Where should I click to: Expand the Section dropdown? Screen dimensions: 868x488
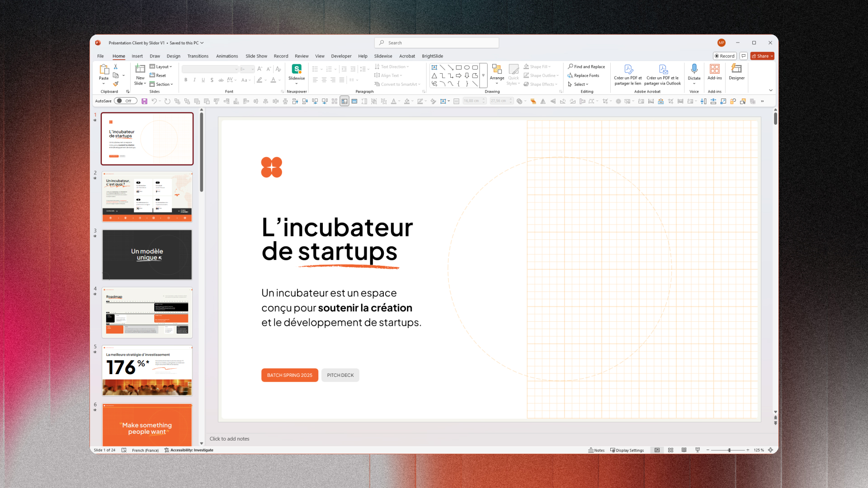pyautogui.click(x=161, y=84)
